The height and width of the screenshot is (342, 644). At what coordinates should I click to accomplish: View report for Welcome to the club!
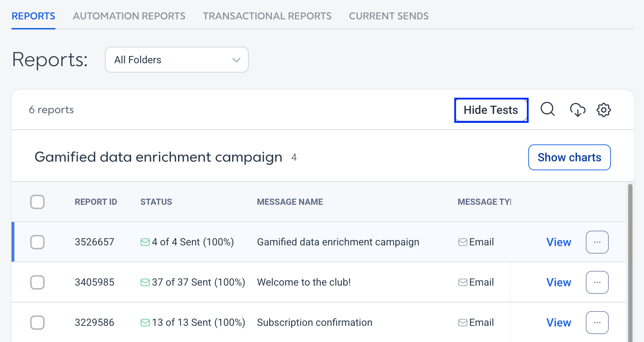click(559, 282)
